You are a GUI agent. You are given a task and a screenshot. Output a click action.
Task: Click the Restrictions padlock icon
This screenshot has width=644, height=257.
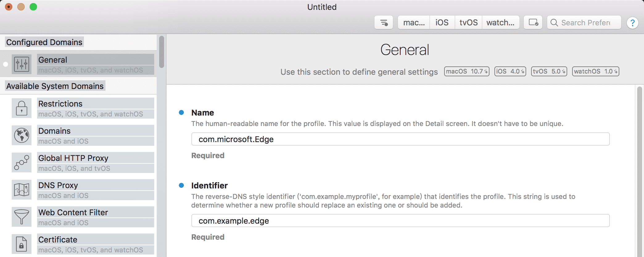[x=22, y=108]
